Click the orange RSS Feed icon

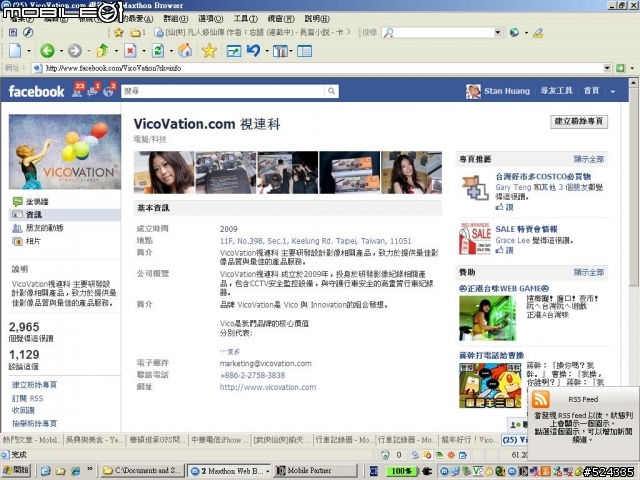tap(540, 399)
